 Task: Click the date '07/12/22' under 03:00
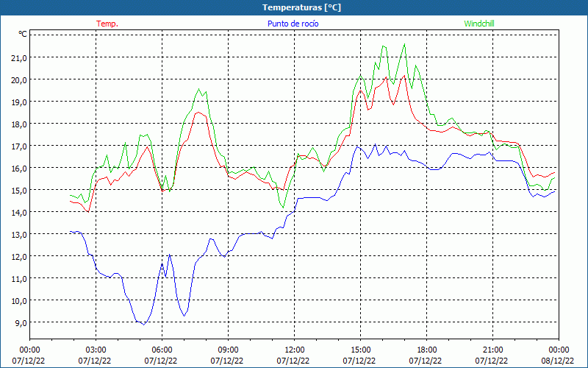point(95,361)
